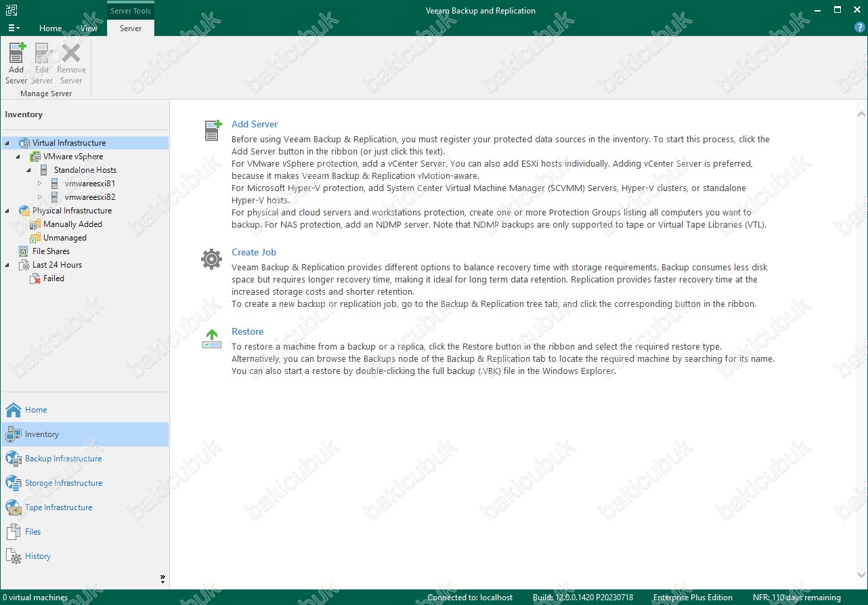Switch to the View ribbon tab
This screenshot has width=868, height=605.
tap(89, 28)
